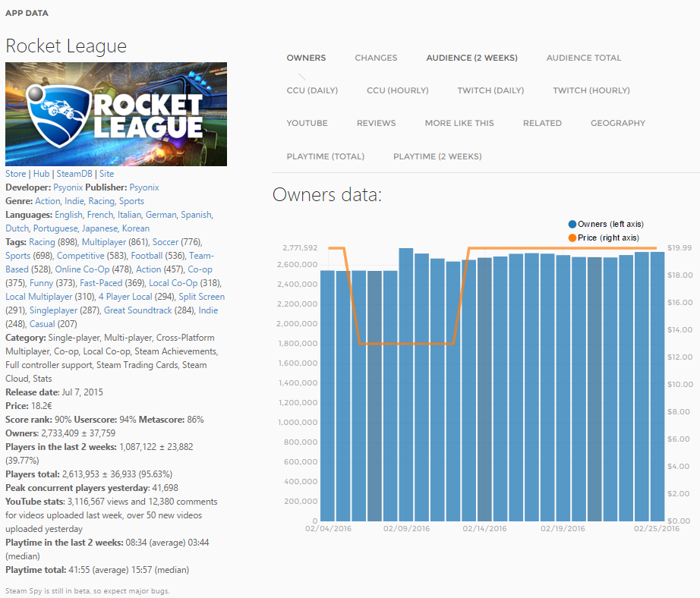Viewport: 700px width, 598px height.
Task: Open the Funny tag link
Action: [39, 283]
